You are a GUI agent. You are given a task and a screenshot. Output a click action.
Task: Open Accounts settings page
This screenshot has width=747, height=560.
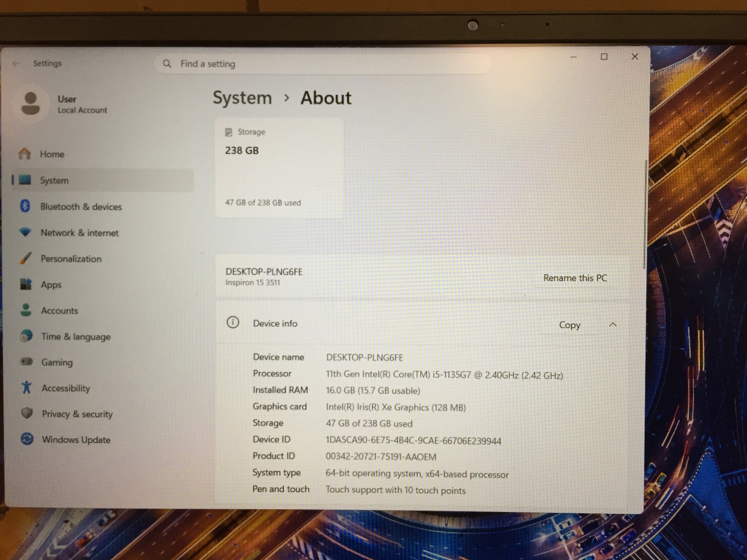coord(103,310)
